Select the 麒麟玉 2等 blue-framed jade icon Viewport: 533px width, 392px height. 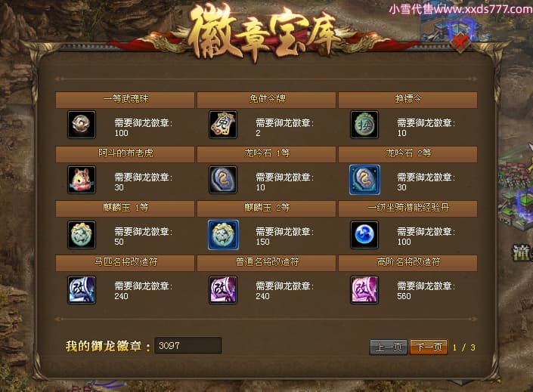(x=223, y=235)
